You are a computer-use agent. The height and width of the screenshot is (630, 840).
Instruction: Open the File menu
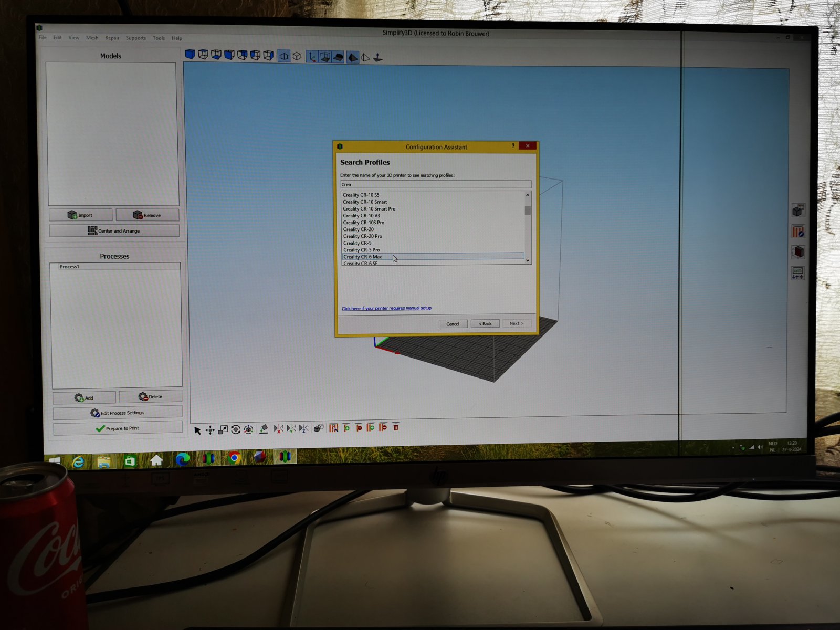tap(43, 38)
